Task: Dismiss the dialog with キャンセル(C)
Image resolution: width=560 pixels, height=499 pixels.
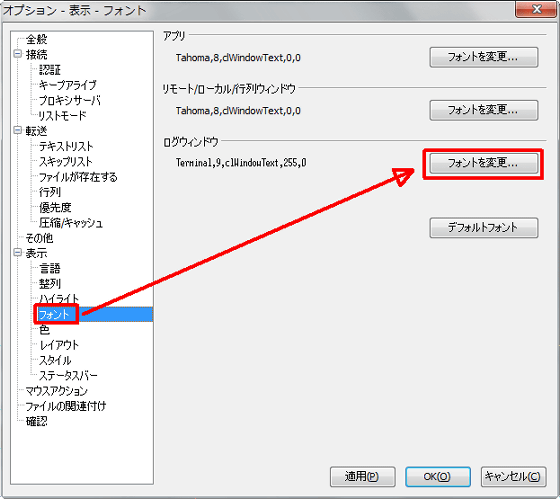Action: (x=514, y=476)
